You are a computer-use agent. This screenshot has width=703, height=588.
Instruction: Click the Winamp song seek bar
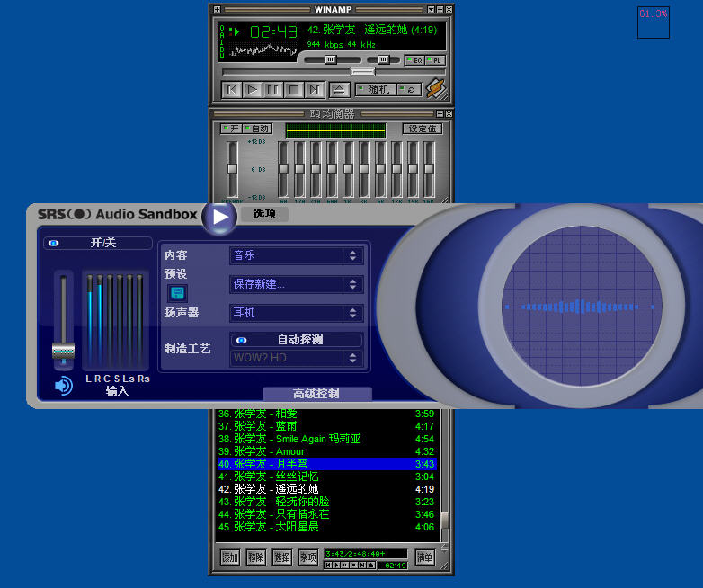[334, 72]
